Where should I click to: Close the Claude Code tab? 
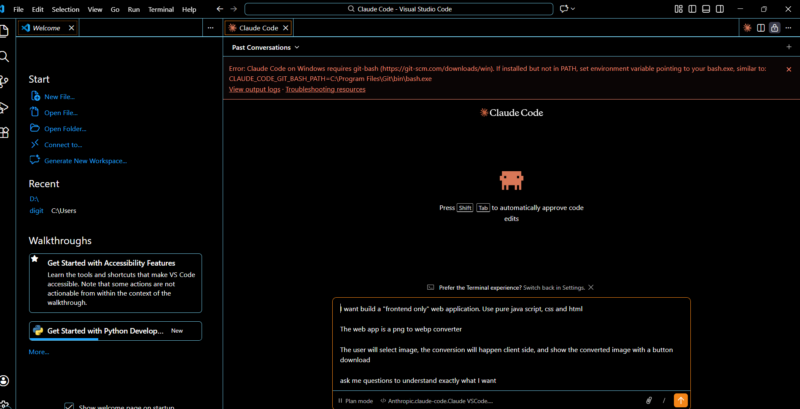(x=286, y=28)
